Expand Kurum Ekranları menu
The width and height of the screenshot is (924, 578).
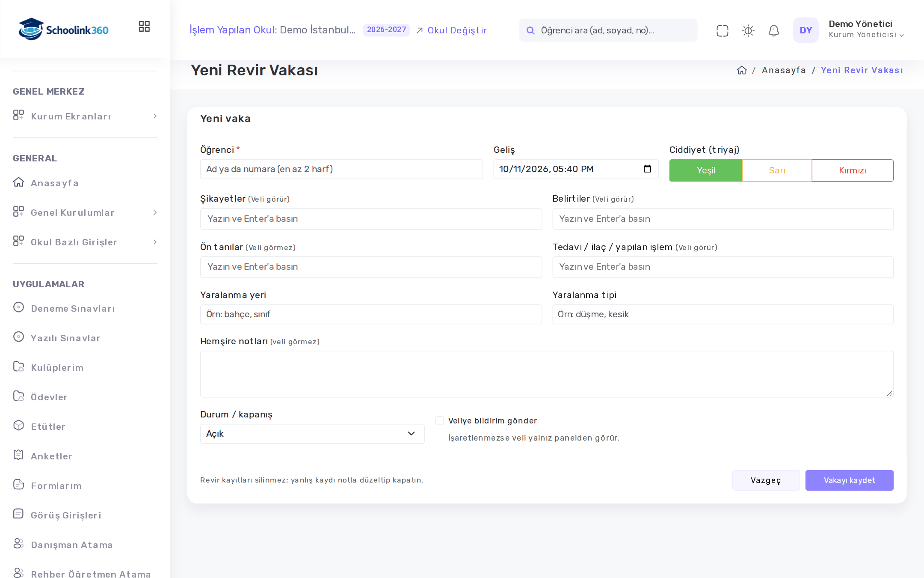[x=85, y=116]
